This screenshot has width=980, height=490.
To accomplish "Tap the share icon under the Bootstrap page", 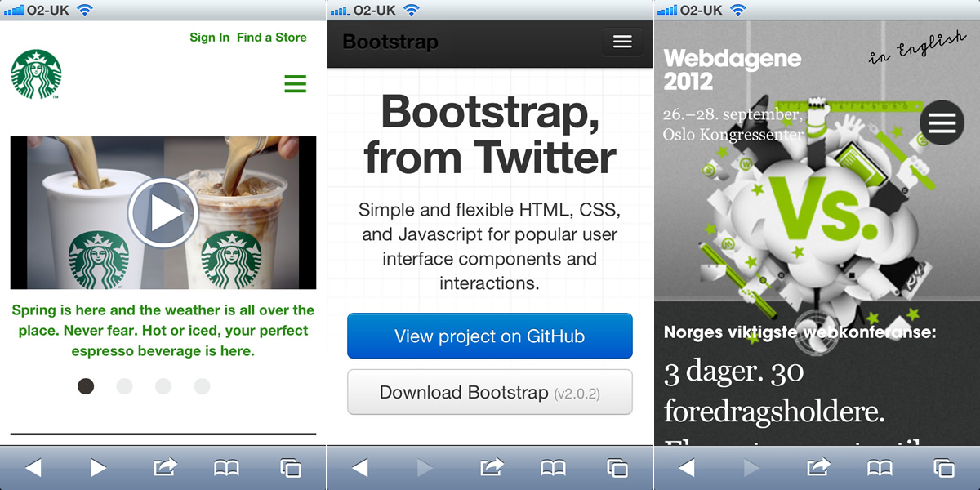I will tap(491, 467).
